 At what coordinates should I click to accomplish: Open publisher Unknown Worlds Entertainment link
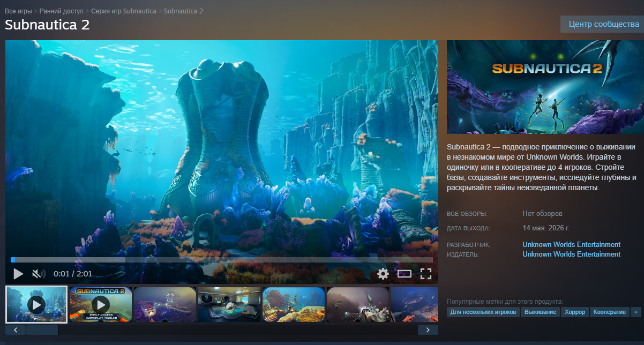tap(571, 254)
